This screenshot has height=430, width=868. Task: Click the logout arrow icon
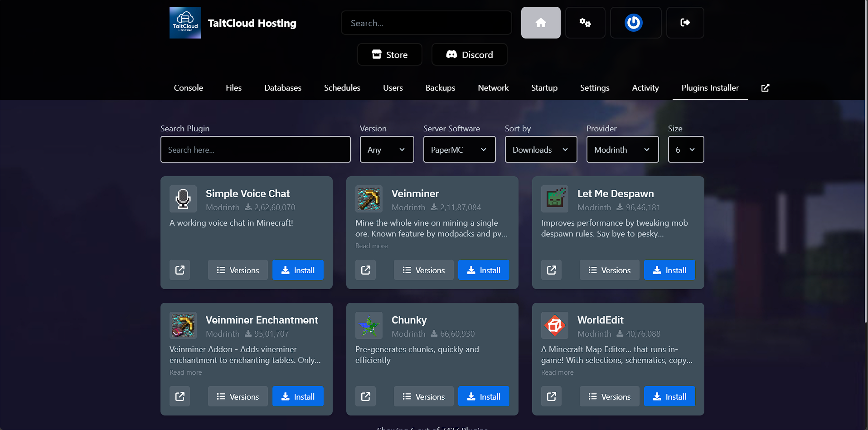[685, 23]
